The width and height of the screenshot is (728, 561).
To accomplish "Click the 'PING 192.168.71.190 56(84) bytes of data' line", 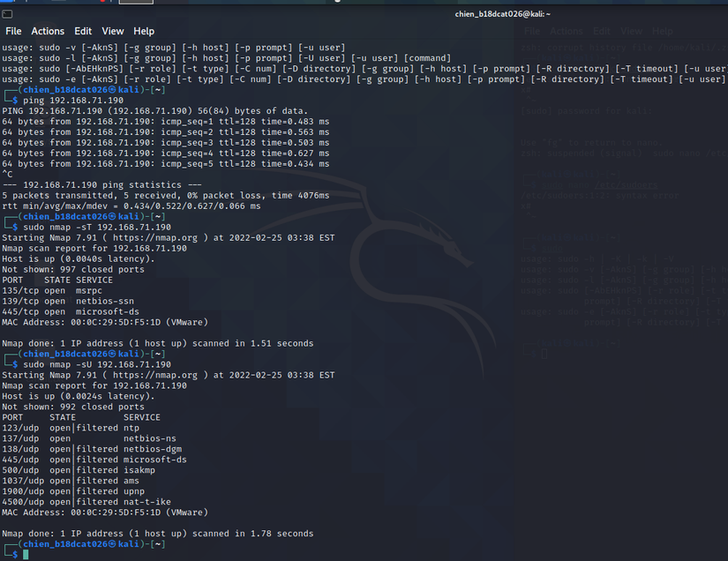I will 155,111.
